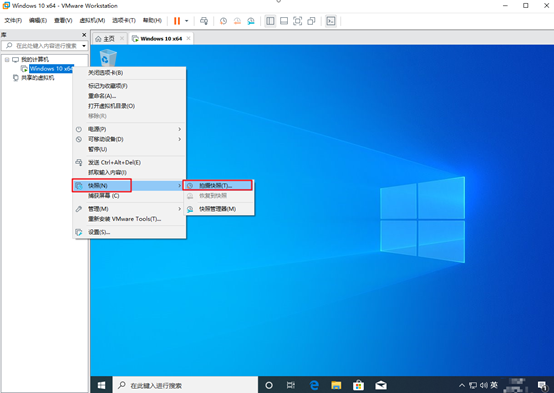Show hidden tray icons chevron
Viewport: 554px width, 393px height.
point(462,385)
